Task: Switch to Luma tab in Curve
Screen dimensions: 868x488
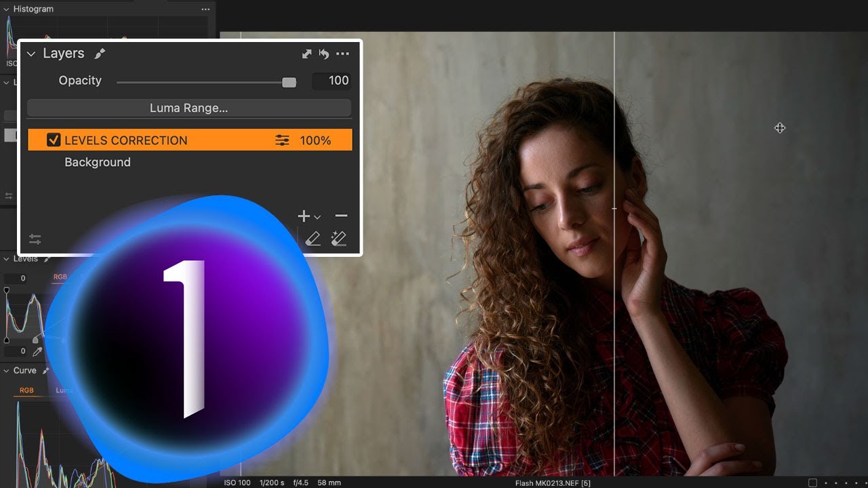Action: pos(63,390)
